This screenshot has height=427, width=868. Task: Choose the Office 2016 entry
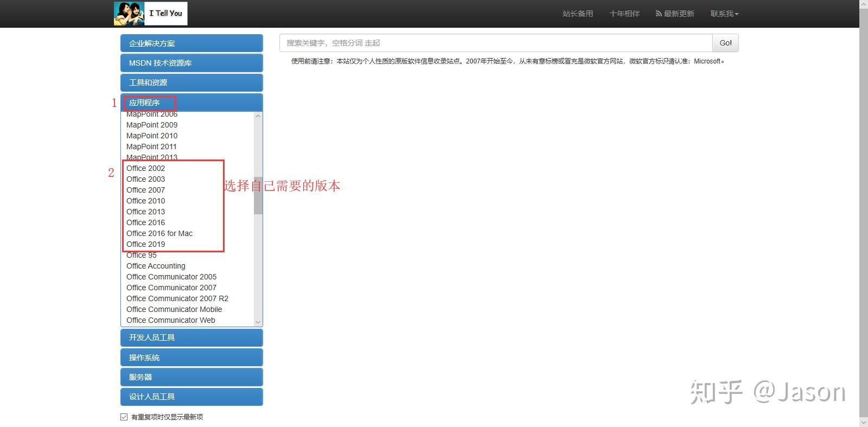(x=145, y=222)
